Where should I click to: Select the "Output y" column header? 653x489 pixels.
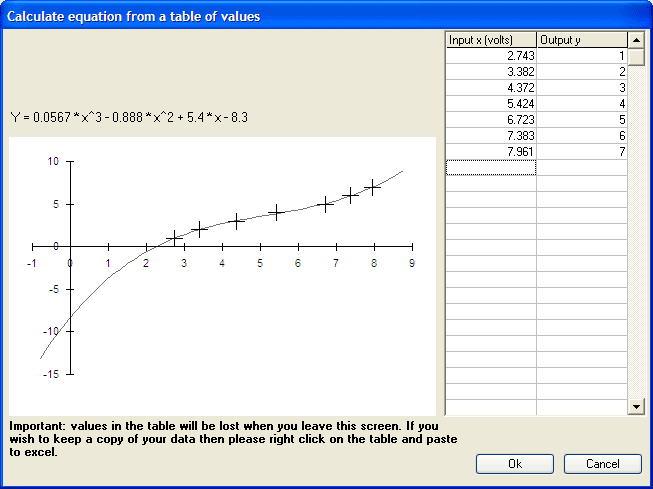click(x=581, y=40)
